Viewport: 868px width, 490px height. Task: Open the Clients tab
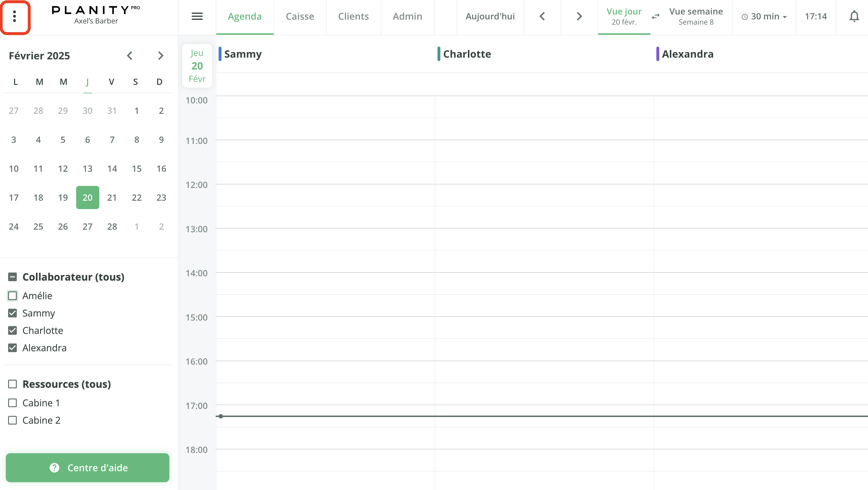(x=353, y=17)
